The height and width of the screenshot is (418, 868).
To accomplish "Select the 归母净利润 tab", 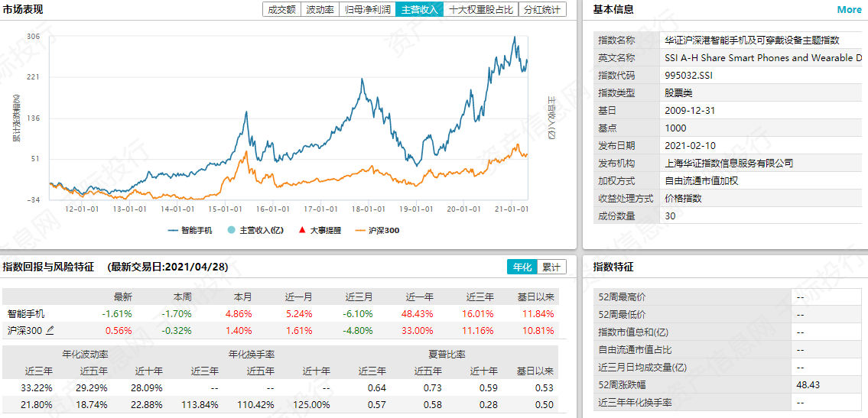I will 367,10.
